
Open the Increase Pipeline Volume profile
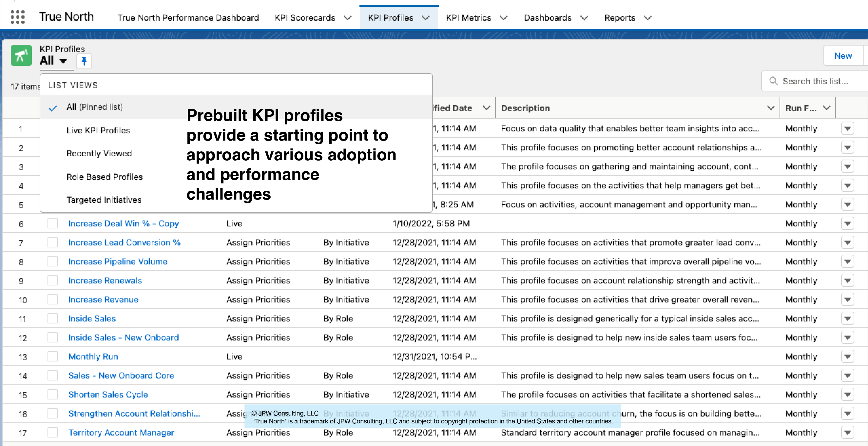pos(118,262)
